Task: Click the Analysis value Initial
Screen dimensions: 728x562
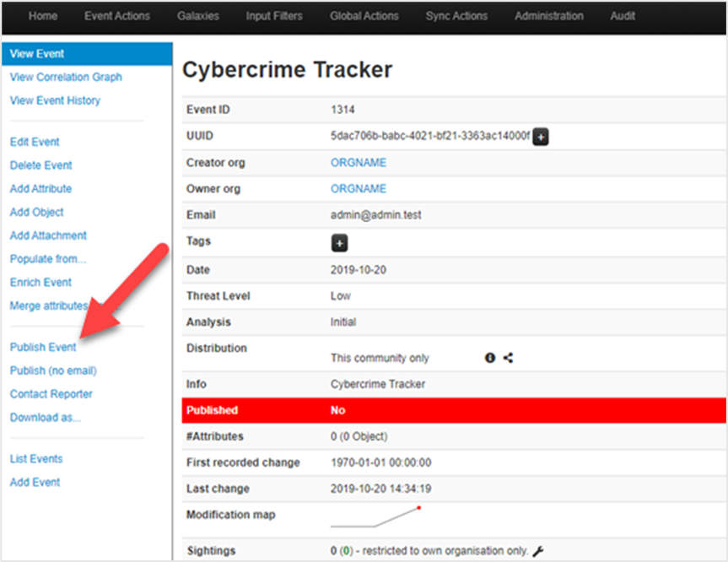Action: (343, 322)
